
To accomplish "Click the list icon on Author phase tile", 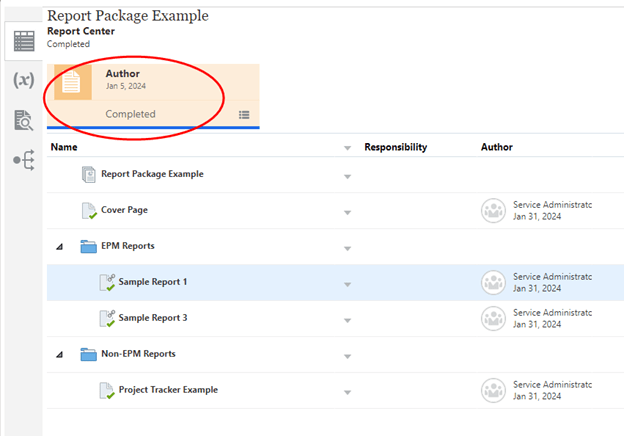I will 244,115.
